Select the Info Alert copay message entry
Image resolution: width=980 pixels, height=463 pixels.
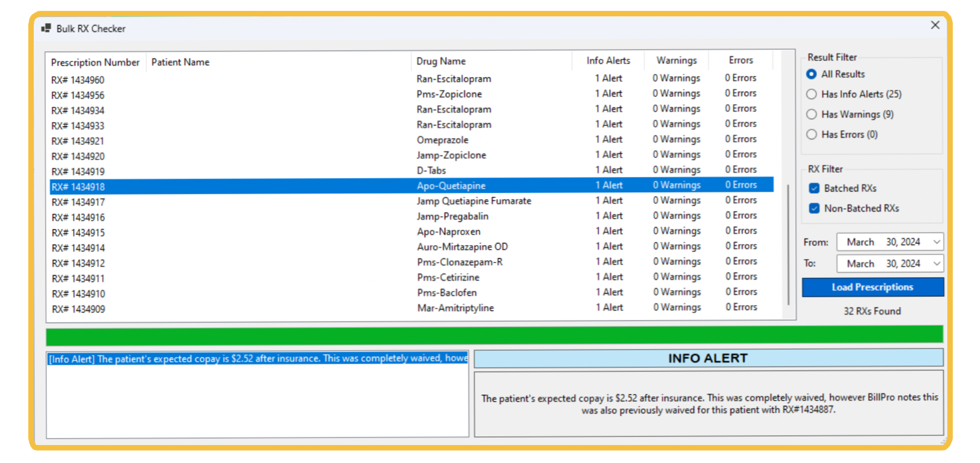258,358
